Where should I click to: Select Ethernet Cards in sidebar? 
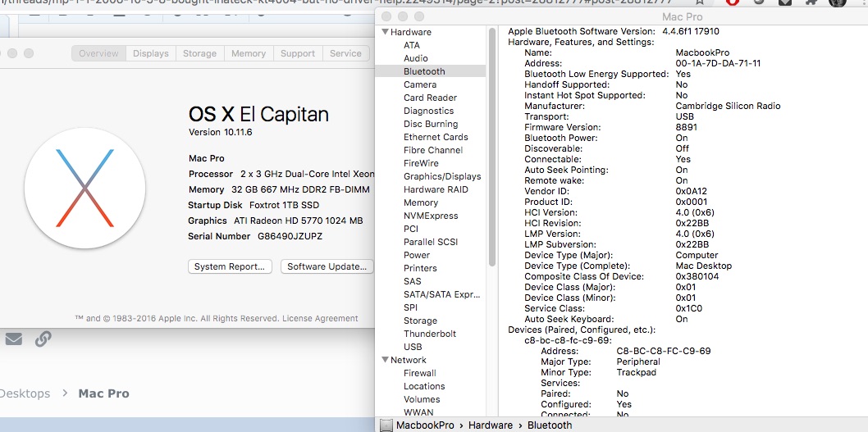(436, 137)
